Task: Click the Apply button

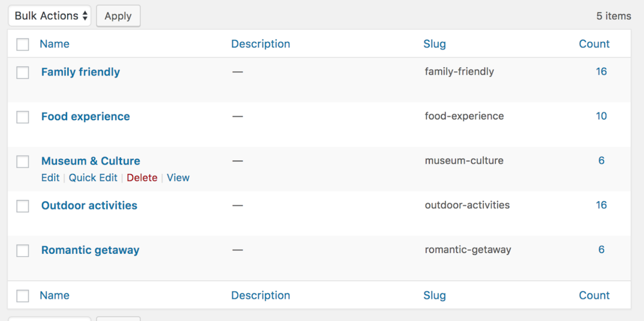Action: 118,15
